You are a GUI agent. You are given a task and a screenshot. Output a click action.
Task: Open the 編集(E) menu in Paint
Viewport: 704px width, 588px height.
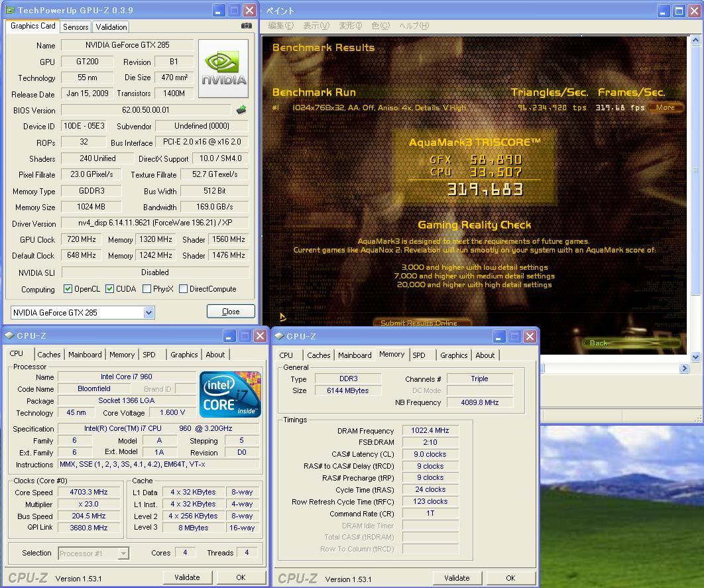click(280, 26)
